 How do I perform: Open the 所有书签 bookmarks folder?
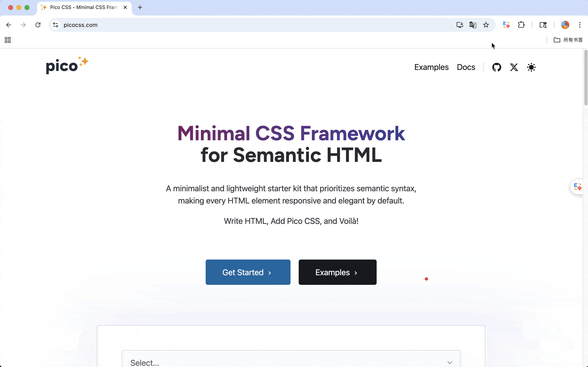568,40
